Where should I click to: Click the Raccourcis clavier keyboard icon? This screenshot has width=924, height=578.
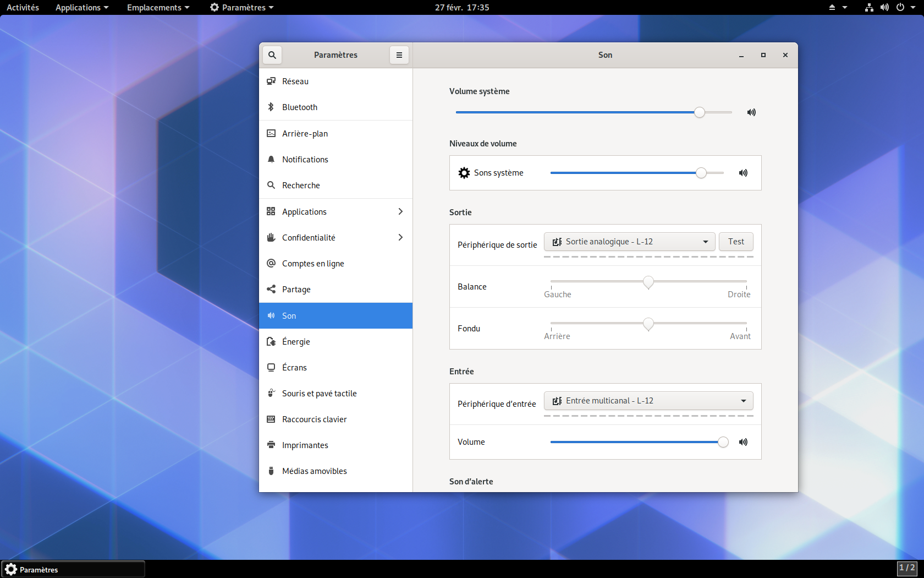click(x=271, y=419)
